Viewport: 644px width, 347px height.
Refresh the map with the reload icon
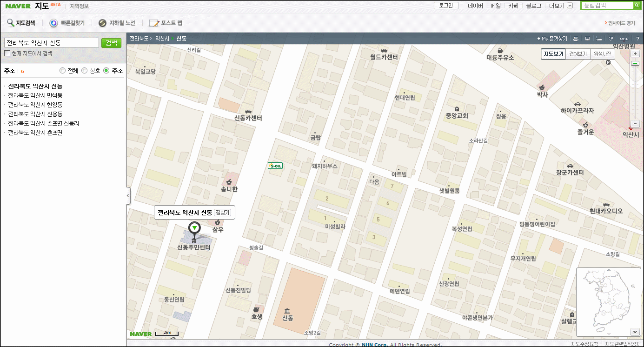(x=611, y=39)
